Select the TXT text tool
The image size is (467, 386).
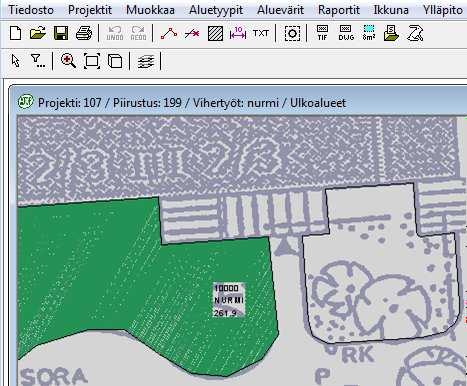(260, 33)
